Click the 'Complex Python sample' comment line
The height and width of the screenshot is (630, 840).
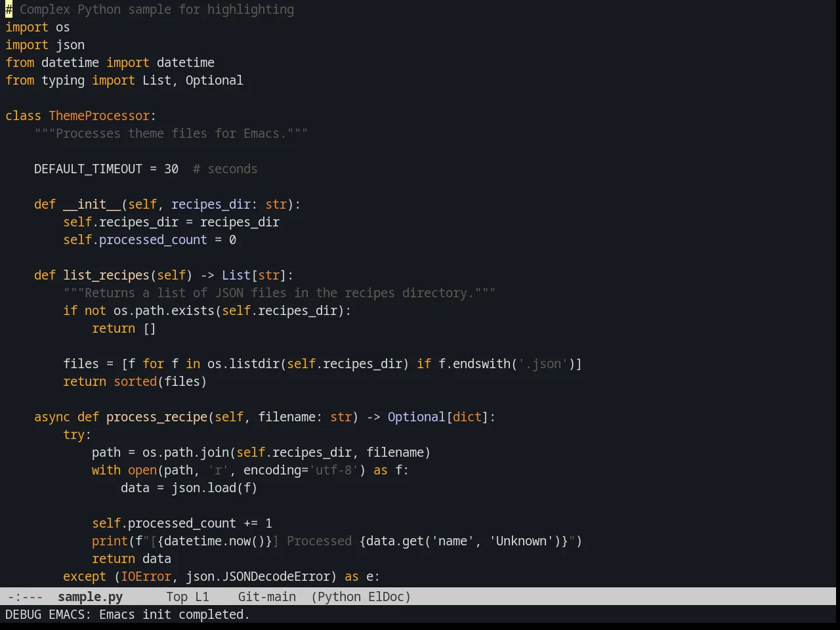click(150, 9)
